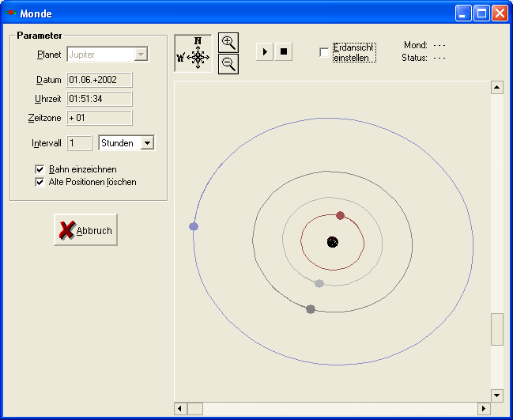This screenshot has width=513, height=420.
Task: Zoom out with the minus magnifier
Action: (228, 64)
